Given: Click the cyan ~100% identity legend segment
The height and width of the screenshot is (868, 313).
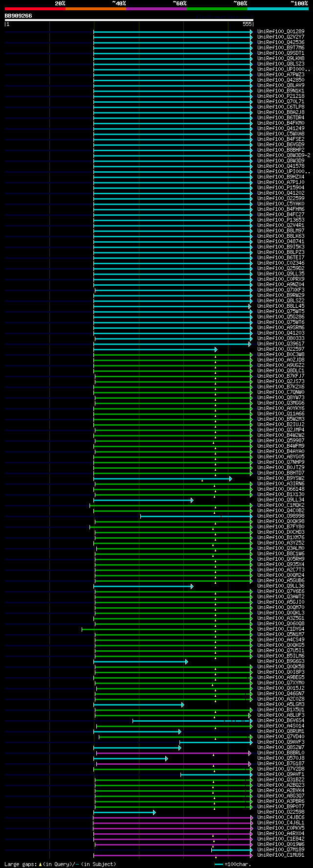Looking at the screenshot, I should pos(278,8).
